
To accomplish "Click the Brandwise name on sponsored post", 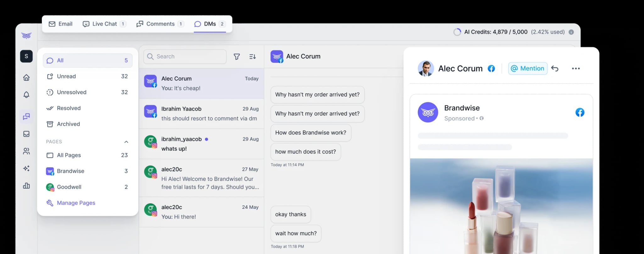I will [462, 108].
